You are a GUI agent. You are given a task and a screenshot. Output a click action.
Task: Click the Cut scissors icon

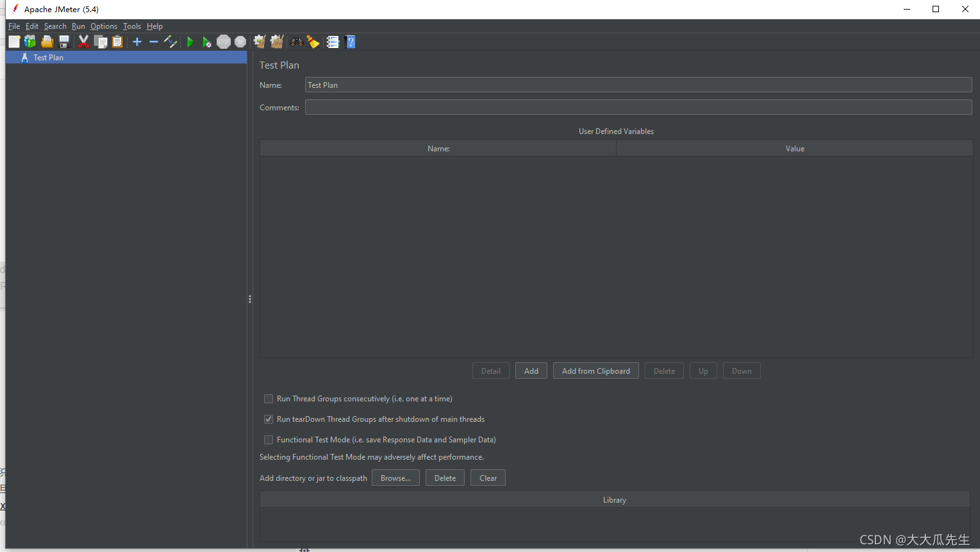83,42
